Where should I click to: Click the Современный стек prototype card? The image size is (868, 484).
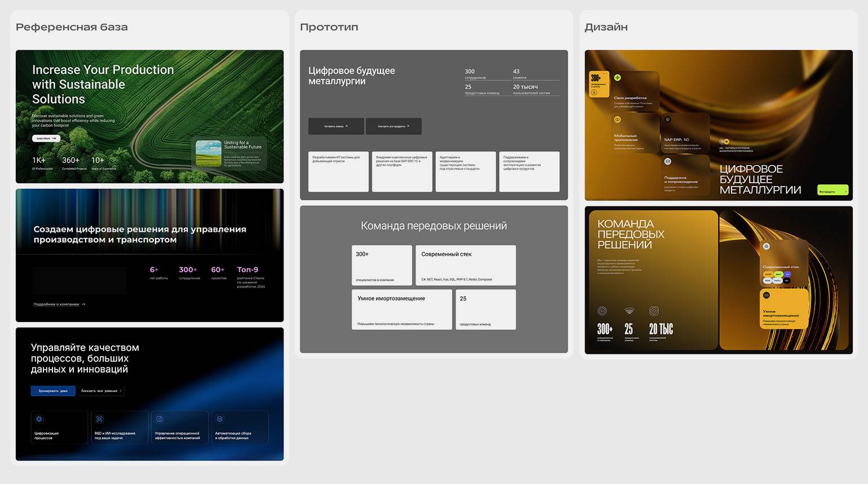coord(466,265)
